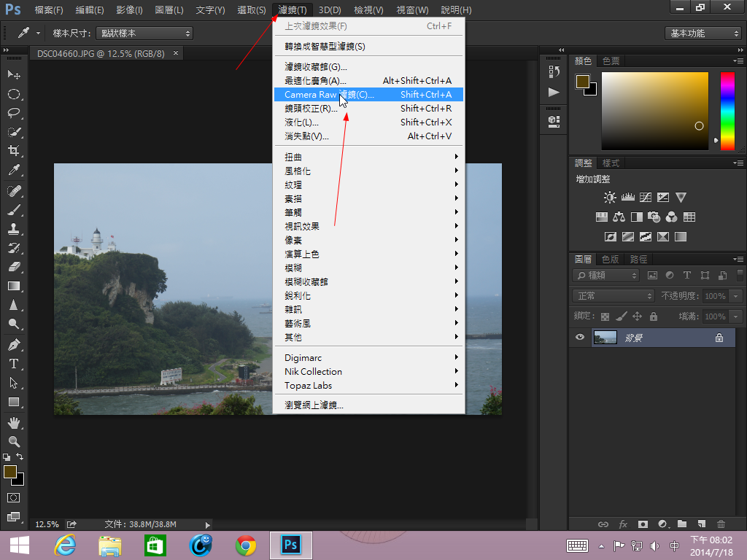747x560 pixels.
Task: Select the Quick Selection tool
Action: click(x=14, y=132)
